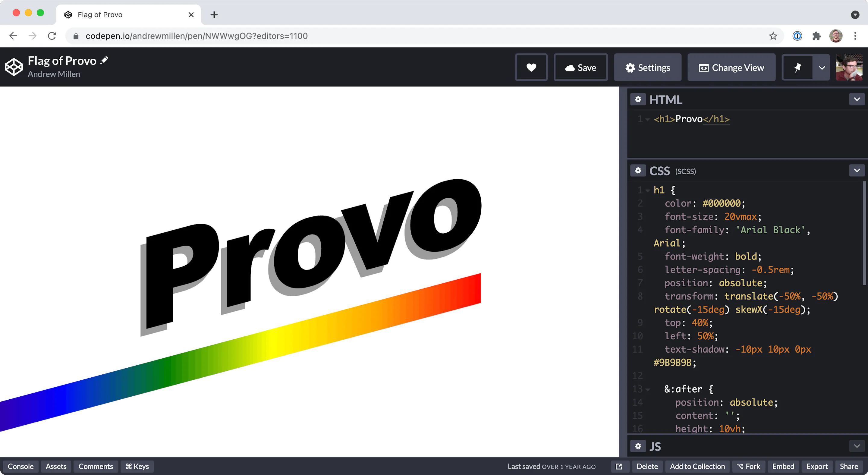Click the heart icon to love the pen
This screenshot has height=475, width=868.
531,68
